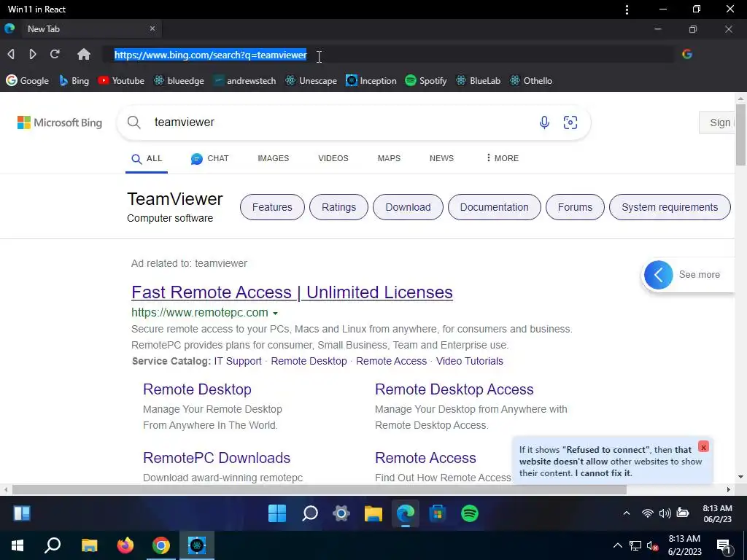Expand the remotepc.com URL dropdown arrow
This screenshot has height=560, width=747.
275,314
